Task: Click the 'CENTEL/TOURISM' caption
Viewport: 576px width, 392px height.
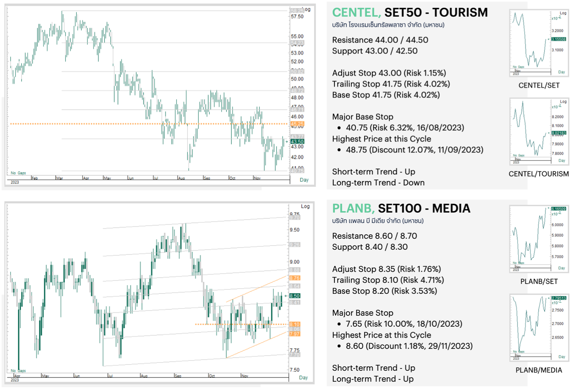Action: (538, 174)
